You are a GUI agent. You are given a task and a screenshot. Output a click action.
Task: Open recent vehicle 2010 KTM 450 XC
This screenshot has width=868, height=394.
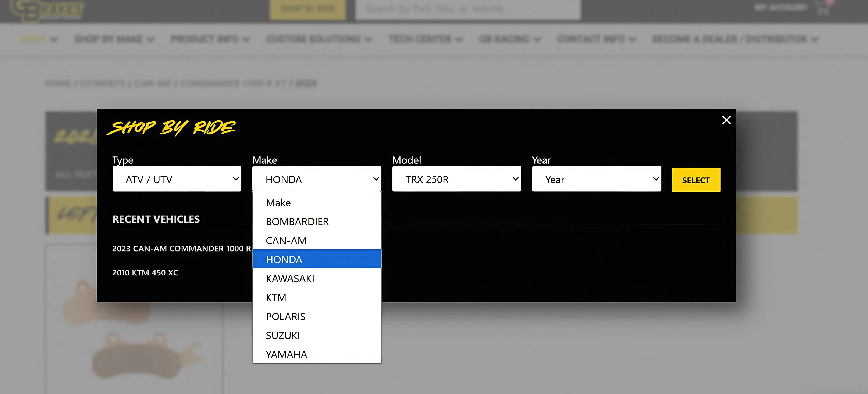[x=145, y=273]
